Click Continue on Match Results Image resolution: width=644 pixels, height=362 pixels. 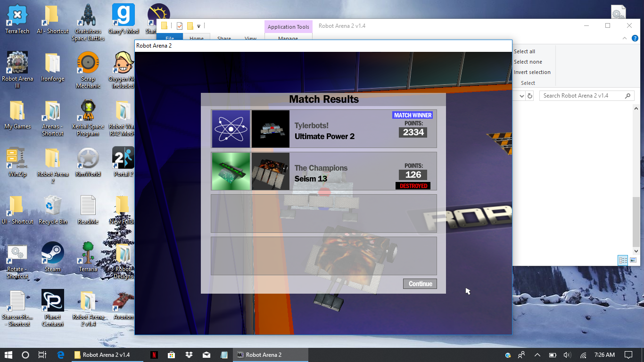tap(420, 284)
